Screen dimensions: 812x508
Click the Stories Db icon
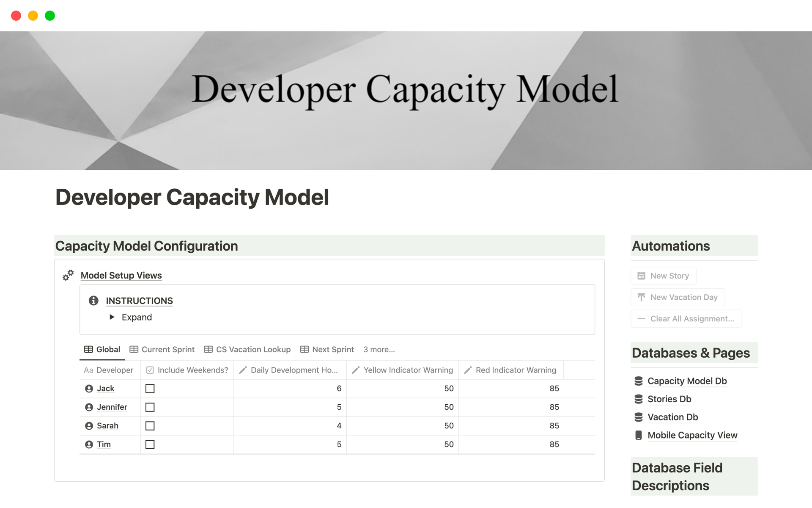tap(639, 399)
